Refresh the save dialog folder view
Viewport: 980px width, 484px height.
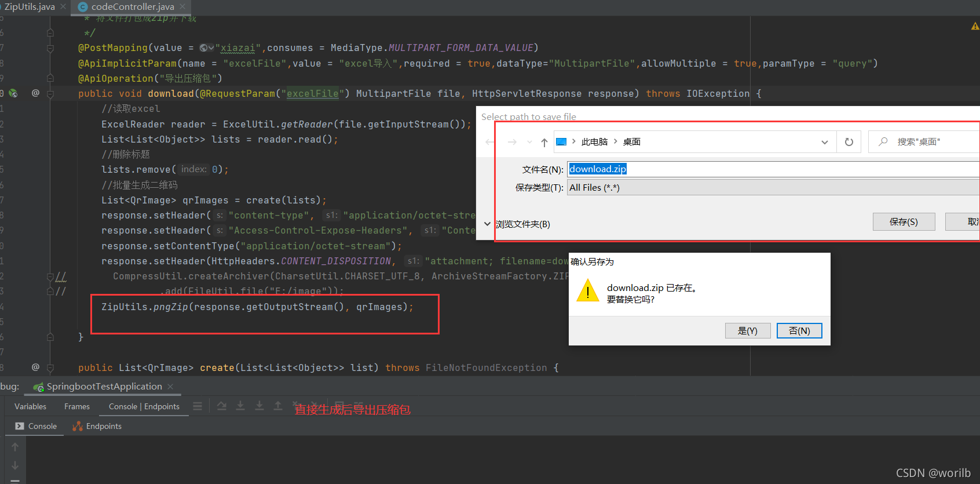pyautogui.click(x=849, y=142)
